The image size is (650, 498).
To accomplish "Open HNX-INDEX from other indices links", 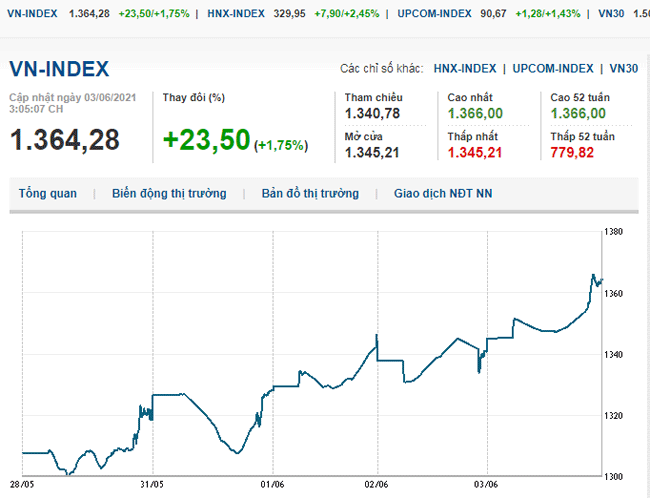I will tap(465, 68).
